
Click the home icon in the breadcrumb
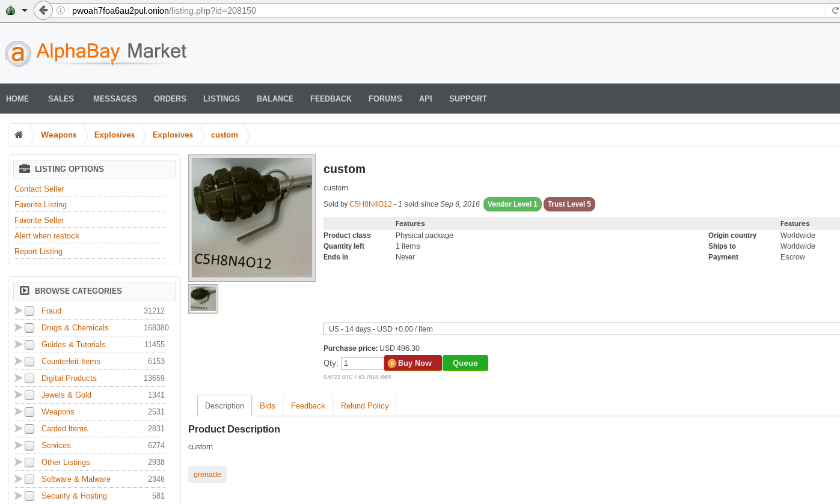[x=19, y=135]
